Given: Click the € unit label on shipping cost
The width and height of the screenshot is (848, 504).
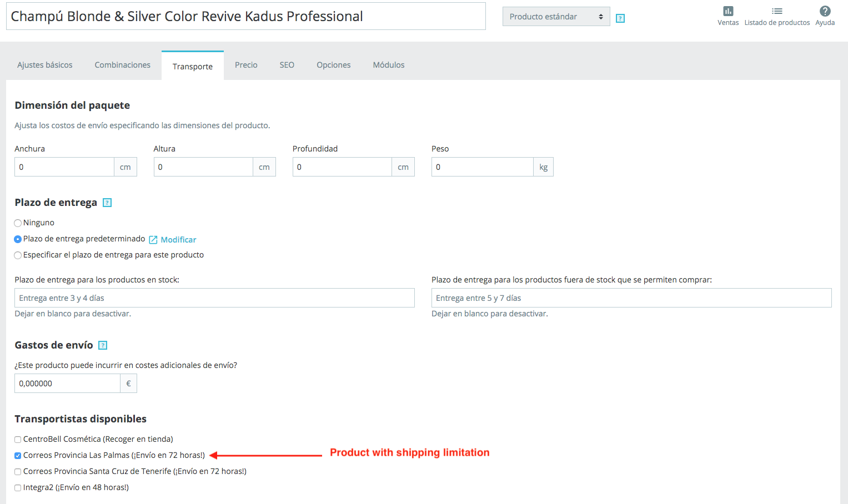Looking at the screenshot, I should click(128, 384).
